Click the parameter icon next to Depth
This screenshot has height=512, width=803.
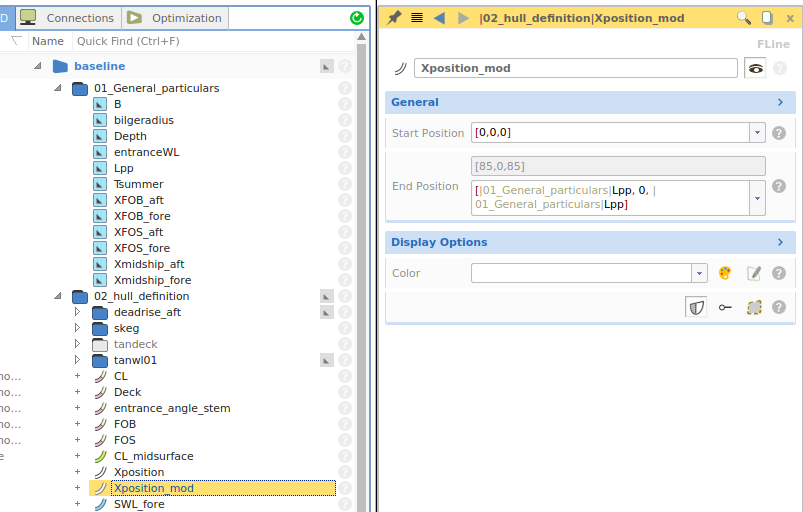coord(100,136)
